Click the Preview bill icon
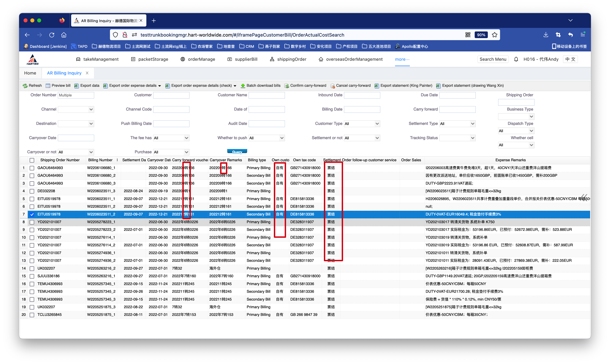Viewport: 610px width, 364px height. (x=48, y=86)
